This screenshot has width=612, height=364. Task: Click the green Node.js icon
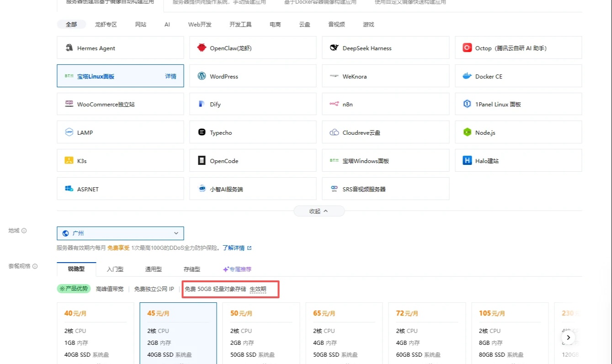point(467,132)
